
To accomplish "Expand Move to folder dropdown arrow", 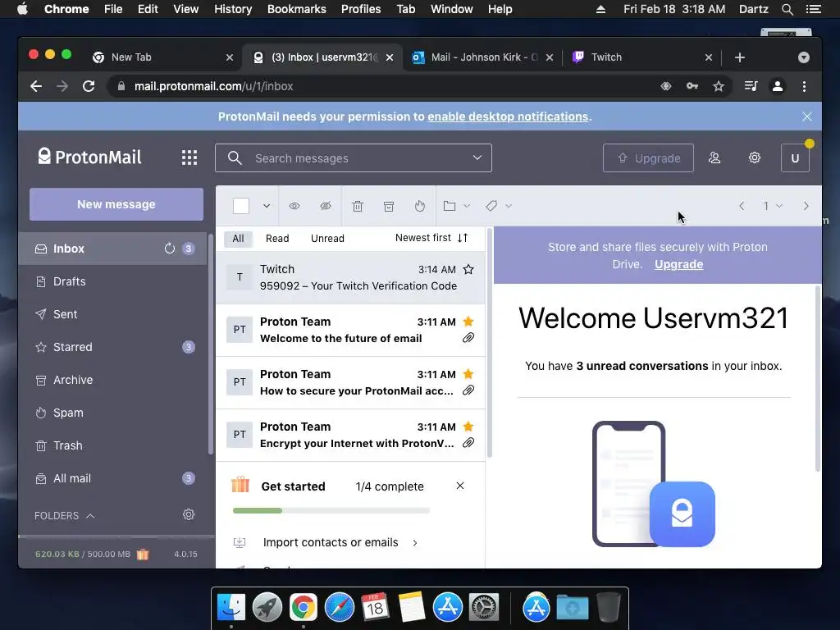I will pos(467,206).
